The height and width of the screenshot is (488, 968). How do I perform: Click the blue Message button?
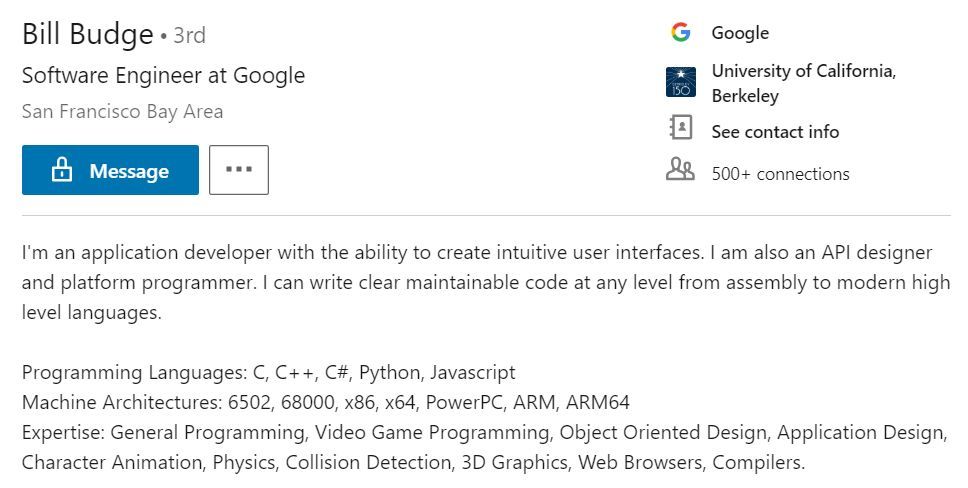[111, 170]
